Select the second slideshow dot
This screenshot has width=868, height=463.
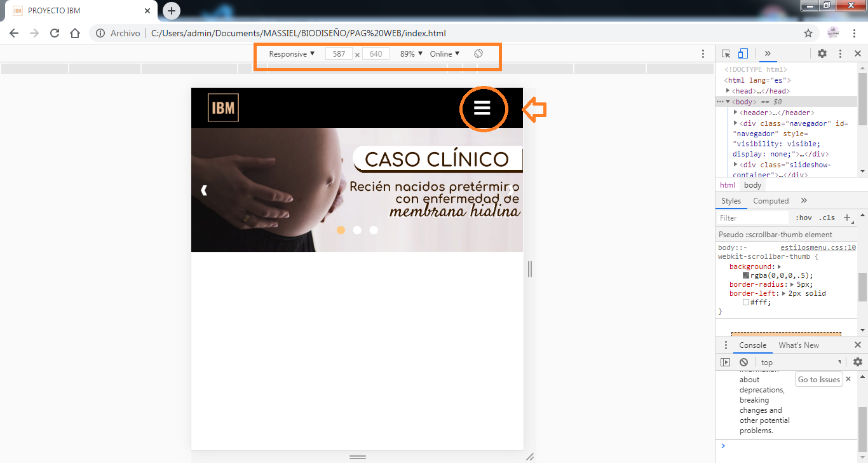(357, 230)
